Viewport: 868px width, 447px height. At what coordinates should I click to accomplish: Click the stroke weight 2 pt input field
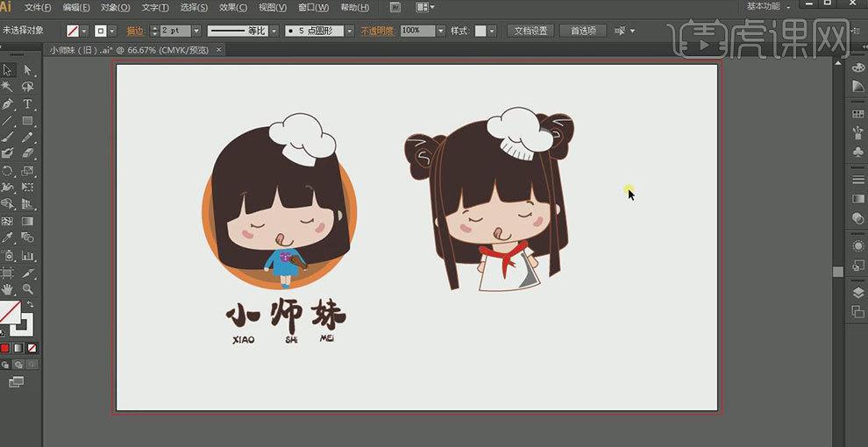point(175,31)
